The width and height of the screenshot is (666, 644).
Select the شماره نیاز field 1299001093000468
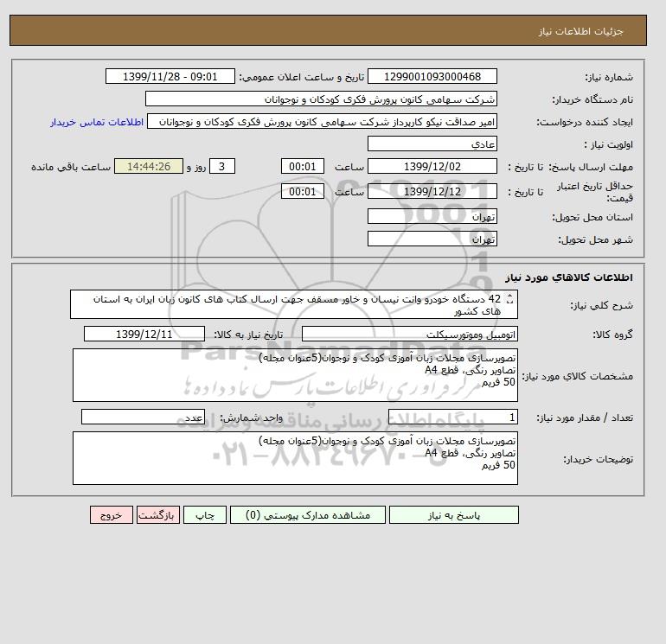(x=432, y=77)
